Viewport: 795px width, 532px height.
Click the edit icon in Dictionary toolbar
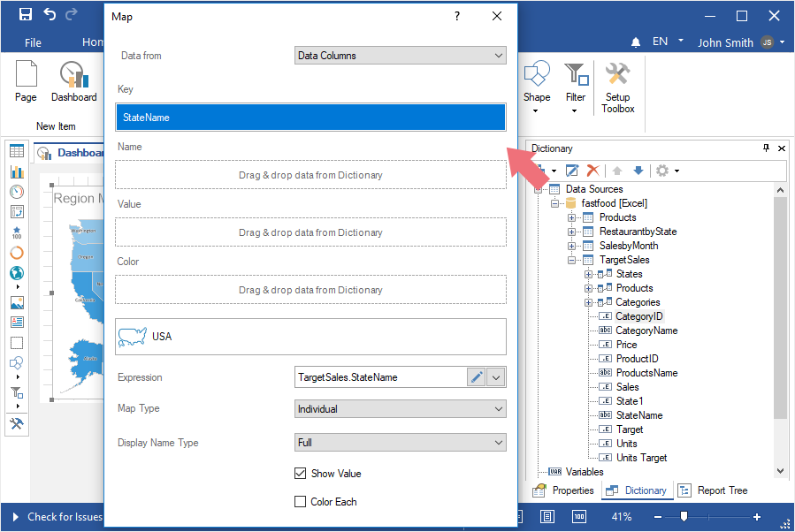pos(572,170)
